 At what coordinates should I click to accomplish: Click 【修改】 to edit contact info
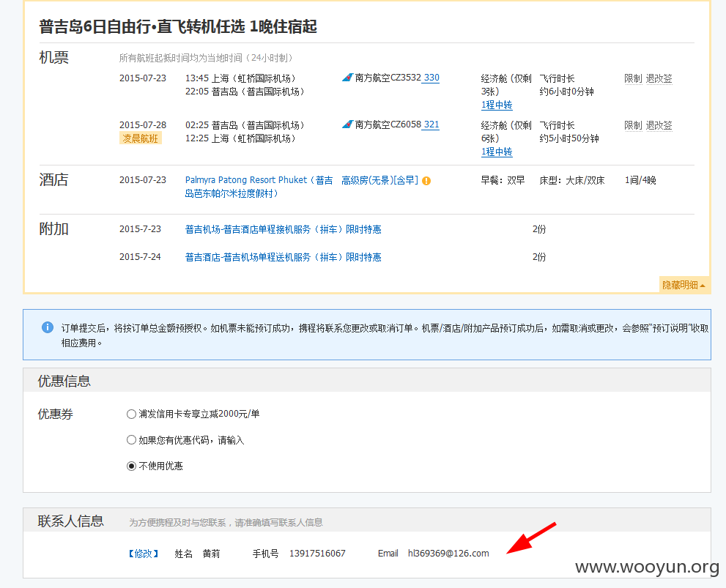click(144, 554)
